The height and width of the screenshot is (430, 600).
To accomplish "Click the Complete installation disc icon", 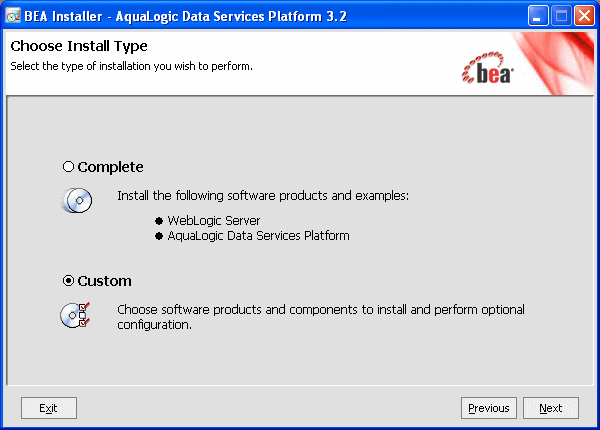I will (x=77, y=200).
